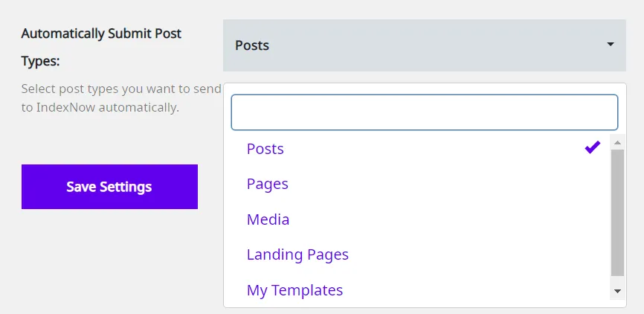Viewport: 644px width, 314px height.
Task: Pick the Landing Pages option
Action: point(418,254)
